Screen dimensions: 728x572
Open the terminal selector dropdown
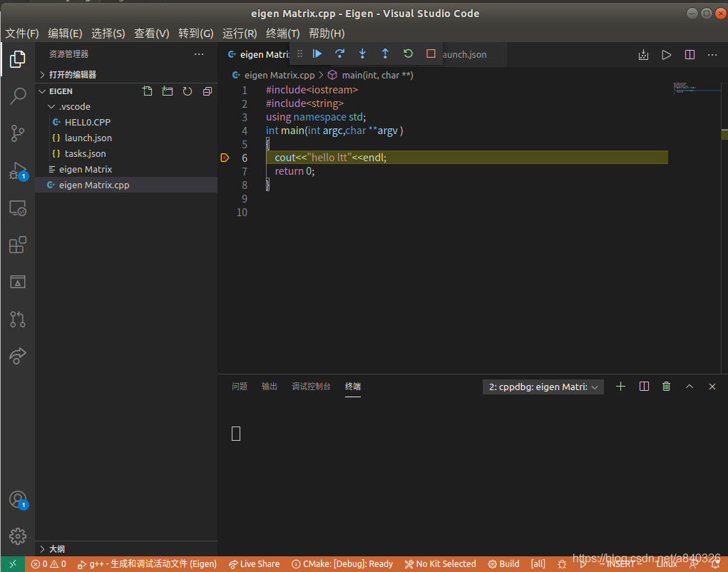tap(543, 387)
